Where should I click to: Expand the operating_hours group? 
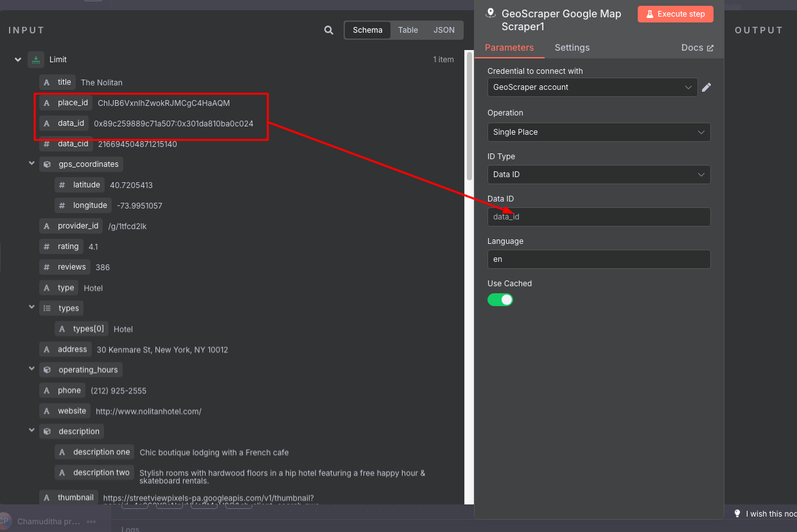coord(31,369)
